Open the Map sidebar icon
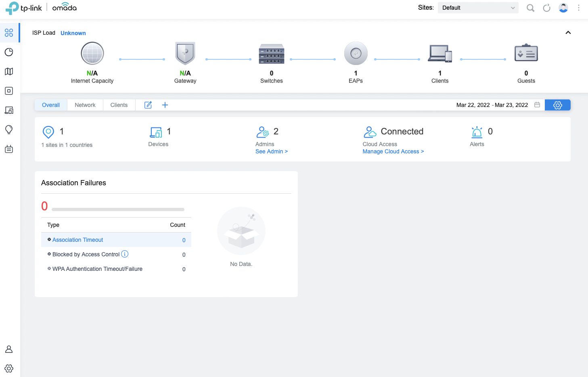This screenshot has height=377, width=588. (9, 71)
